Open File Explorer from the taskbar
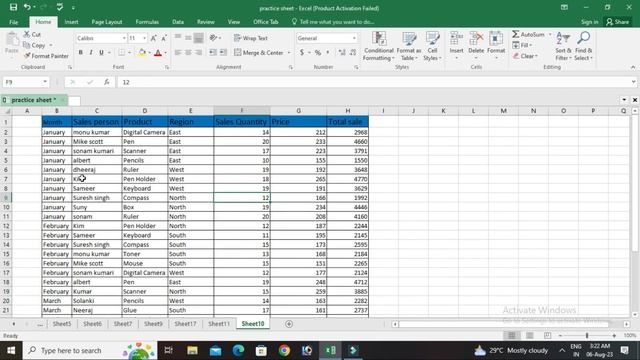640x360 pixels. (192, 350)
